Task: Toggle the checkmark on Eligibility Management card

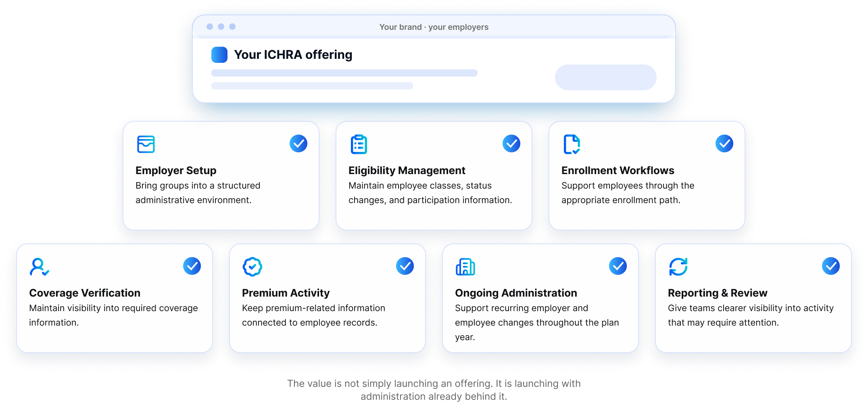Action: click(x=511, y=143)
